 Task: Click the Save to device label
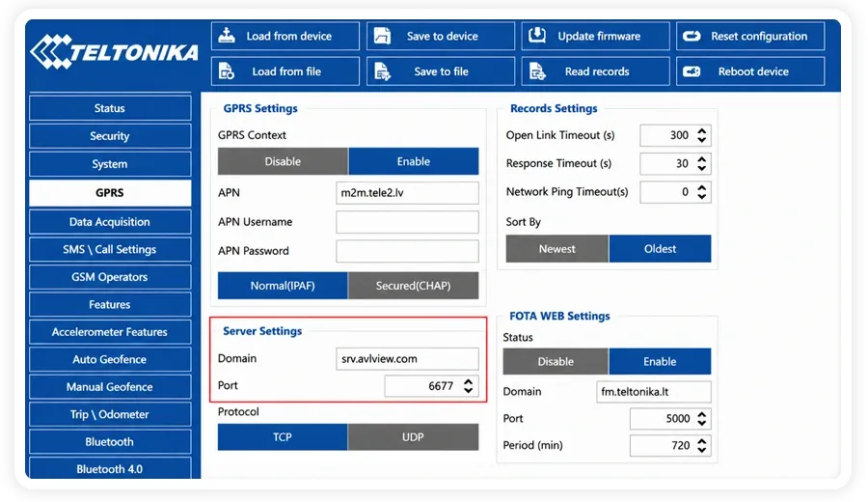click(x=443, y=36)
